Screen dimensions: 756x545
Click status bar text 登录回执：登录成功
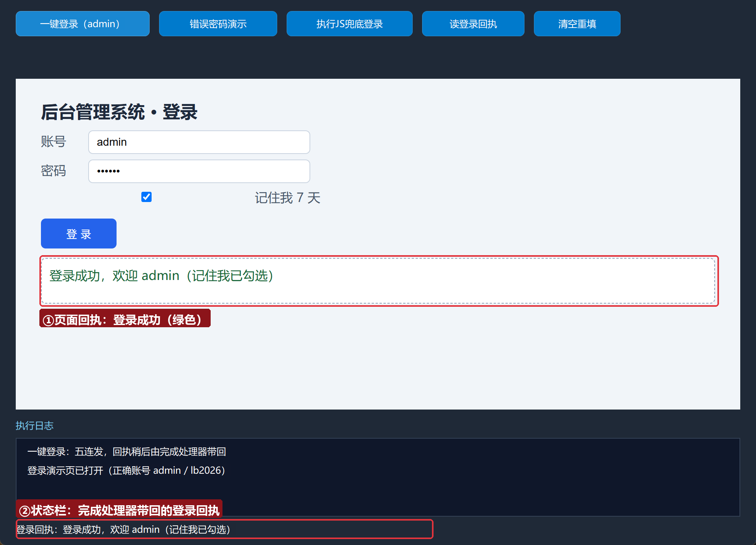[123, 530]
